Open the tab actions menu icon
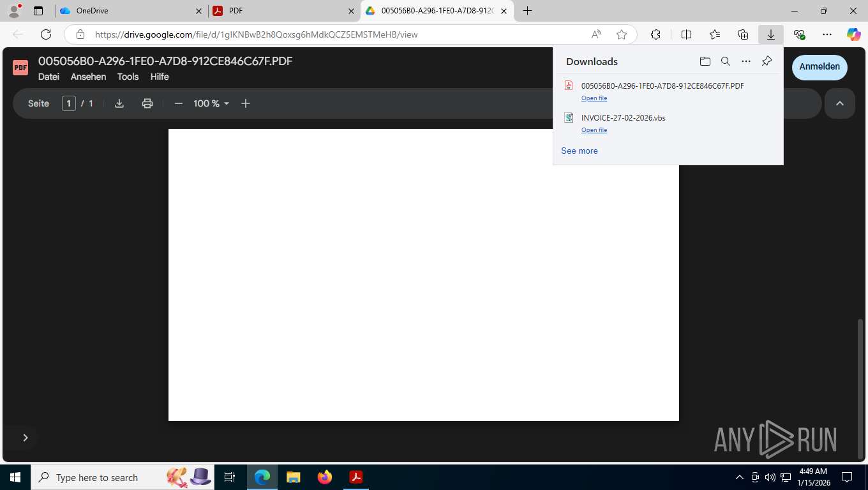The width and height of the screenshot is (868, 490). [38, 11]
